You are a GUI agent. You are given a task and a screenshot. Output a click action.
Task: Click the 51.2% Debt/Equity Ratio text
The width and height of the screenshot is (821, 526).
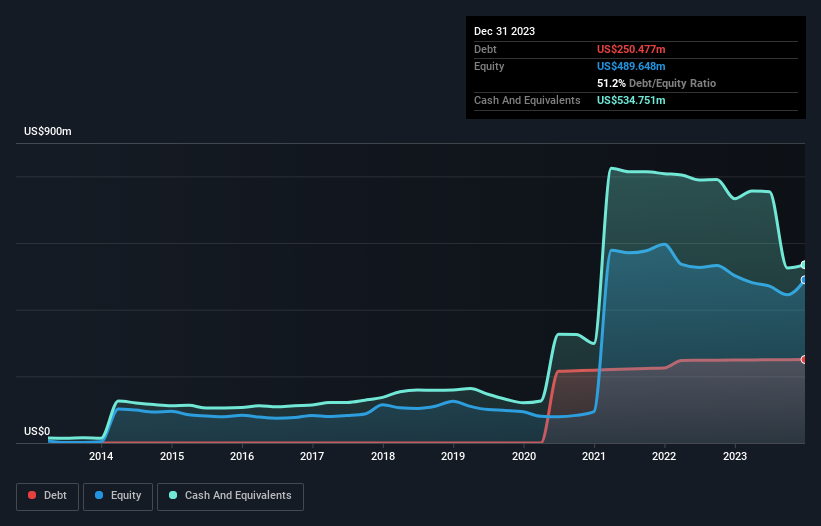pyautogui.click(x=656, y=83)
